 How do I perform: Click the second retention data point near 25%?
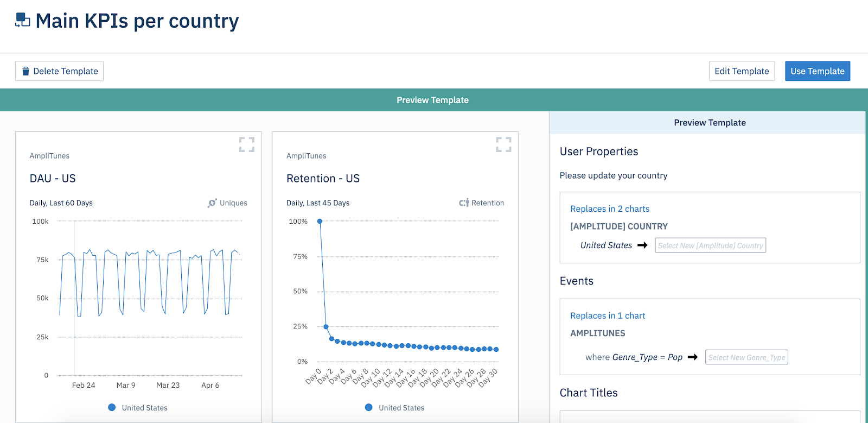pos(326,327)
